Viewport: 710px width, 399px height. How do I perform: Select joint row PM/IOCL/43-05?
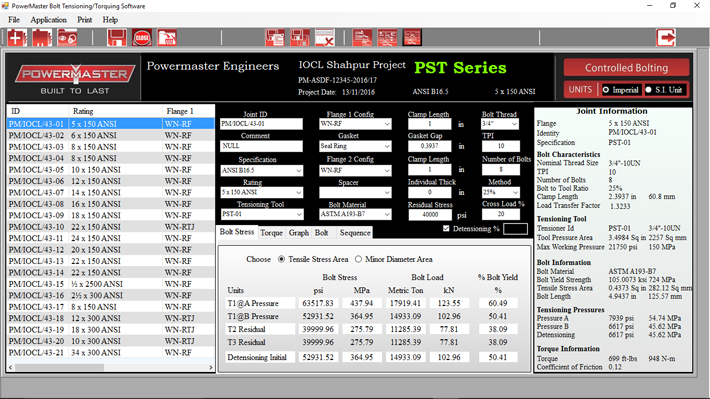[110, 169]
